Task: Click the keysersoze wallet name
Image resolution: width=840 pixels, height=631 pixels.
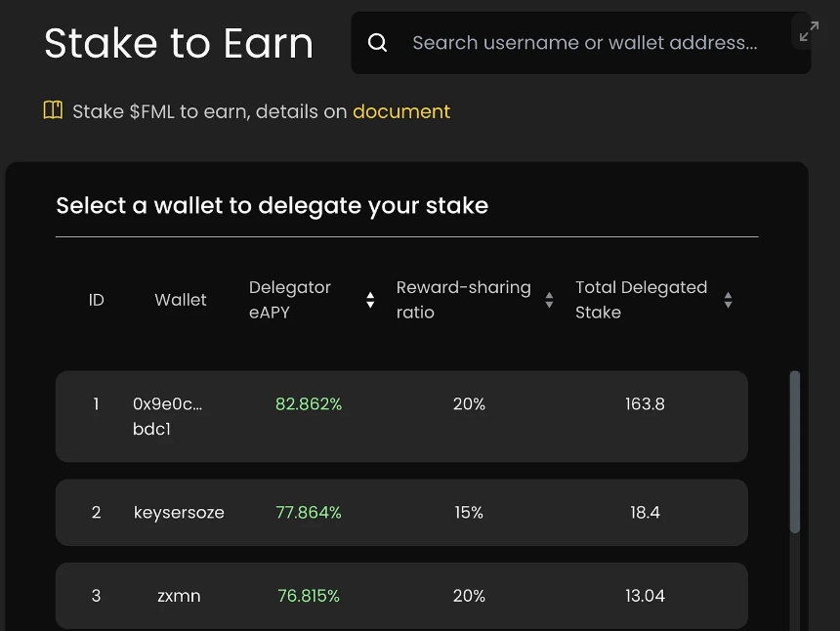Action: tap(179, 513)
